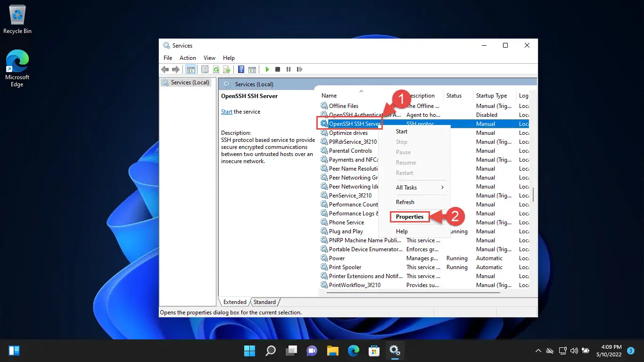The width and height of the screenshot is (644, 362).
Task: Start the service with green play icon
Action: pos(267,69)
